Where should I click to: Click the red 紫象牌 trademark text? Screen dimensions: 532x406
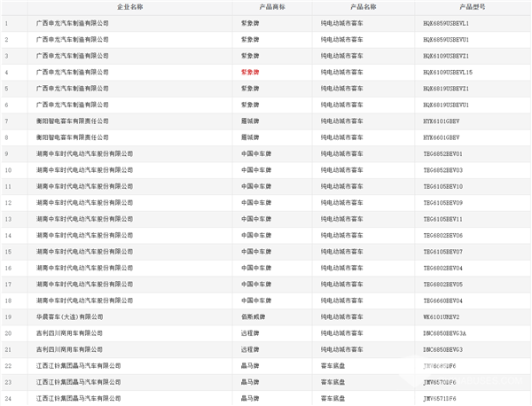(x=251, y=72)
